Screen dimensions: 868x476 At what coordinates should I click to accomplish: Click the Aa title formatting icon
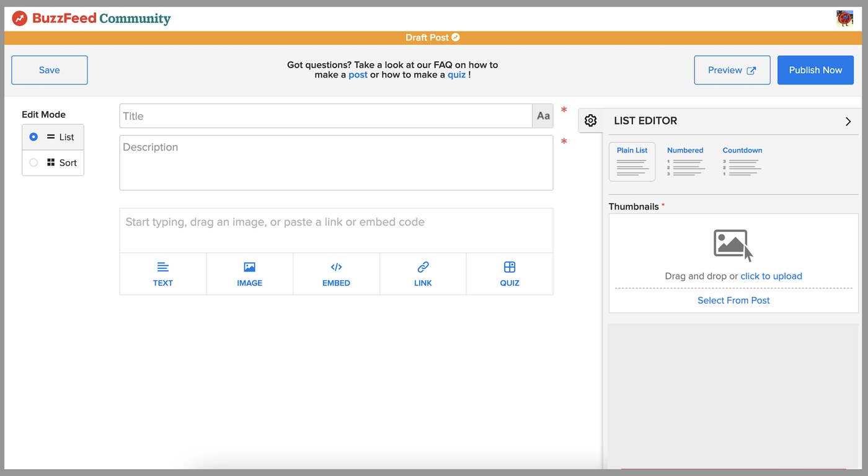pyautogui.click(x=543, y=116)
